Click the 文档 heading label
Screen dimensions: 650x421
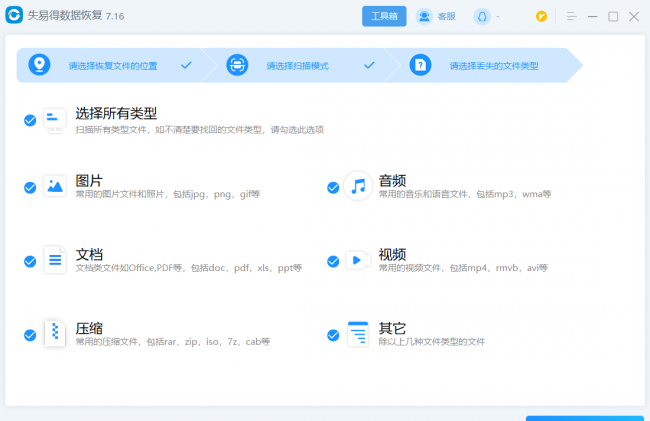coord(89,254)
